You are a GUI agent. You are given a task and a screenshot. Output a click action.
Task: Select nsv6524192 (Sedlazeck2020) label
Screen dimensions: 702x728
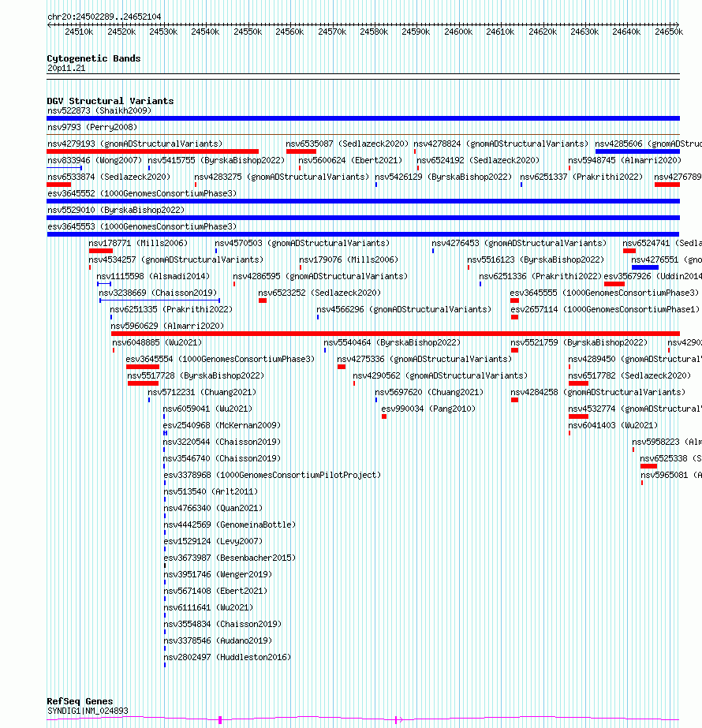(x=478, y=160)
